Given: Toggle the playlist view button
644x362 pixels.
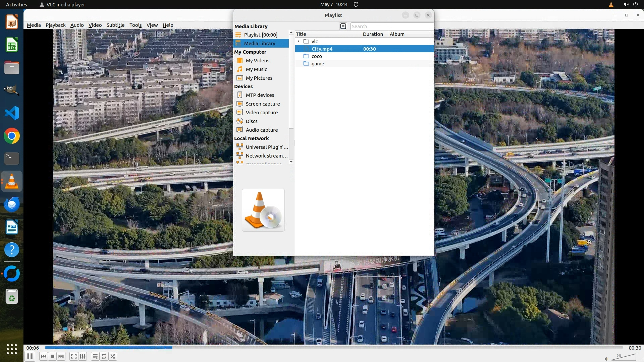Looking at the screenshot, I should pos(95,356).
